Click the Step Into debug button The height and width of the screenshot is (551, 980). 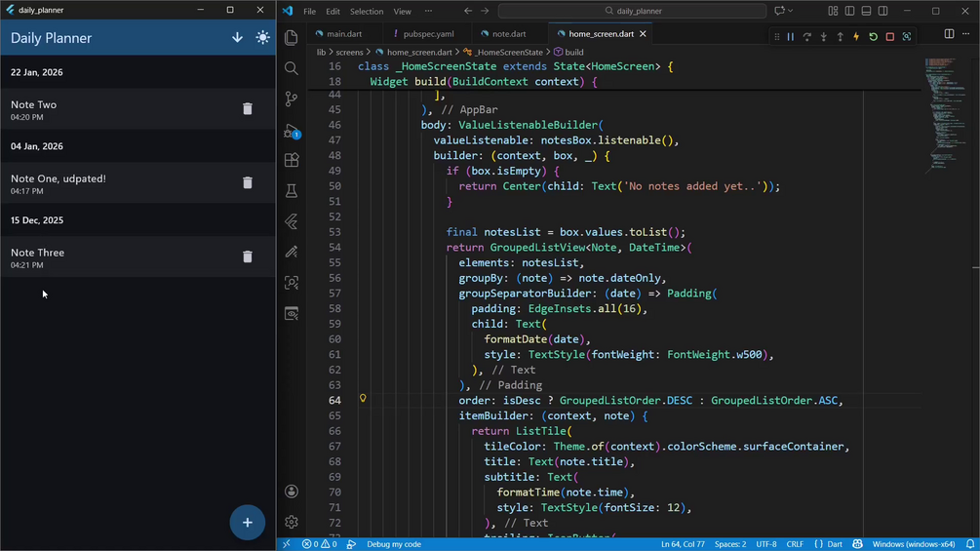coord(824,37)
